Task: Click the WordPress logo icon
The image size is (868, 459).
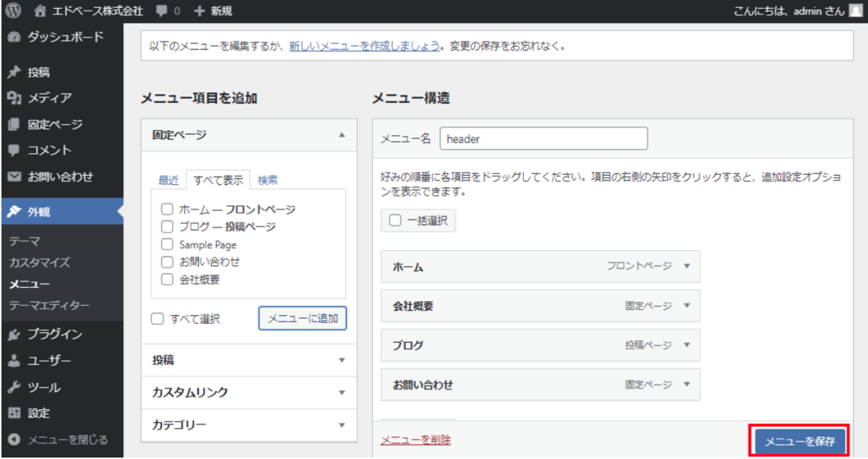Action: [x=14, y=11]
